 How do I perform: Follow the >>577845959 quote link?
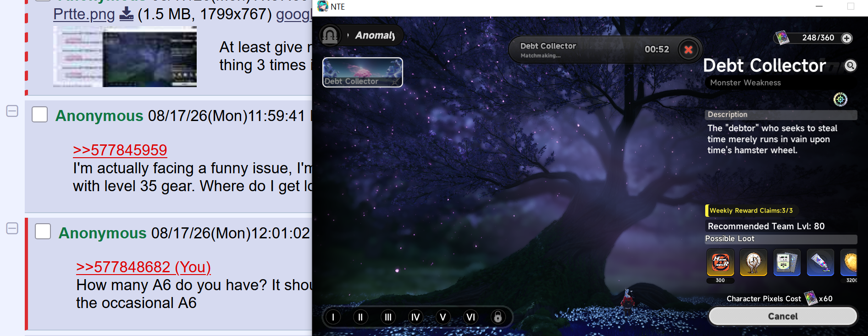[x=120, y=150]
